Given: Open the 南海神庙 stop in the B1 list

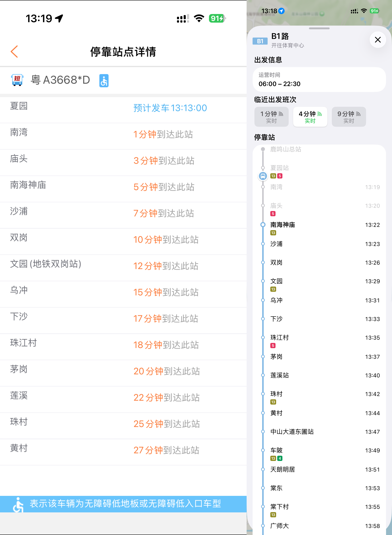Looking at the screenshot, I should pos(282,225).
